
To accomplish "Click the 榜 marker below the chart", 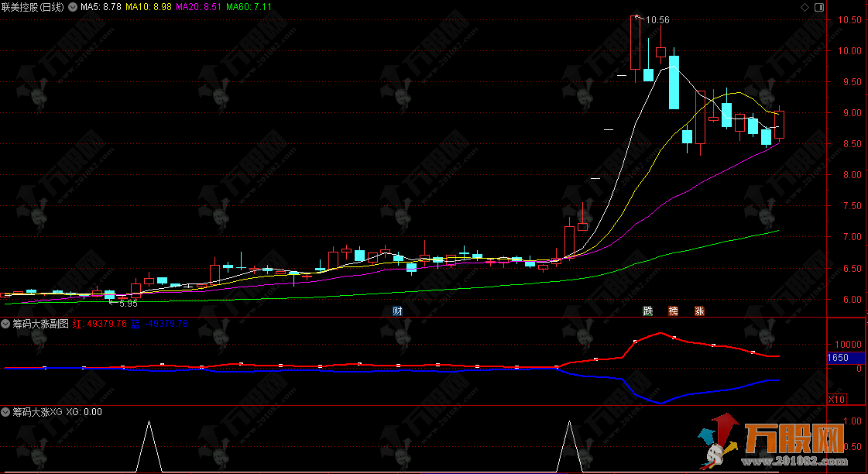I will click(674, 311).
